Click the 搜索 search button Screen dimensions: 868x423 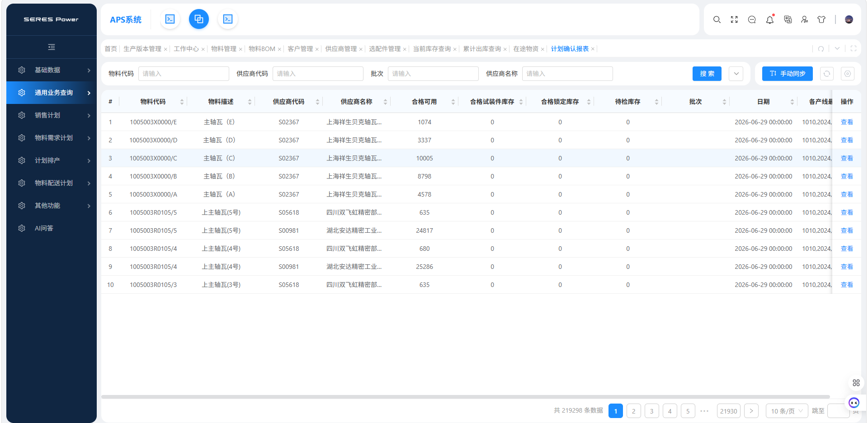(707, 74)
